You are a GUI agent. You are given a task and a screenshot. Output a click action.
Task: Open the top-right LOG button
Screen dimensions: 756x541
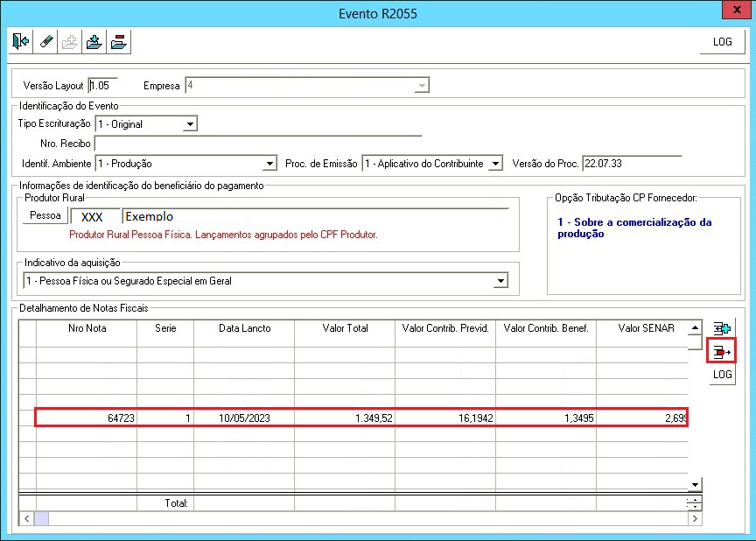(722, 42)
